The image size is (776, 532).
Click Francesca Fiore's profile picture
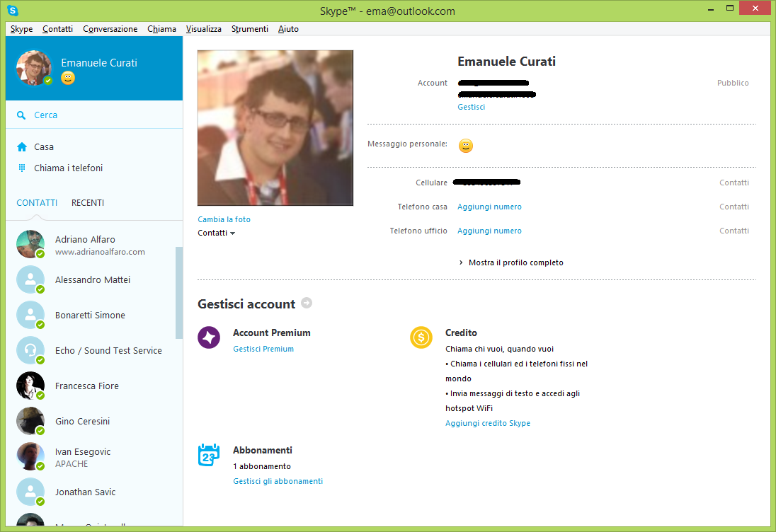[30, 386]
